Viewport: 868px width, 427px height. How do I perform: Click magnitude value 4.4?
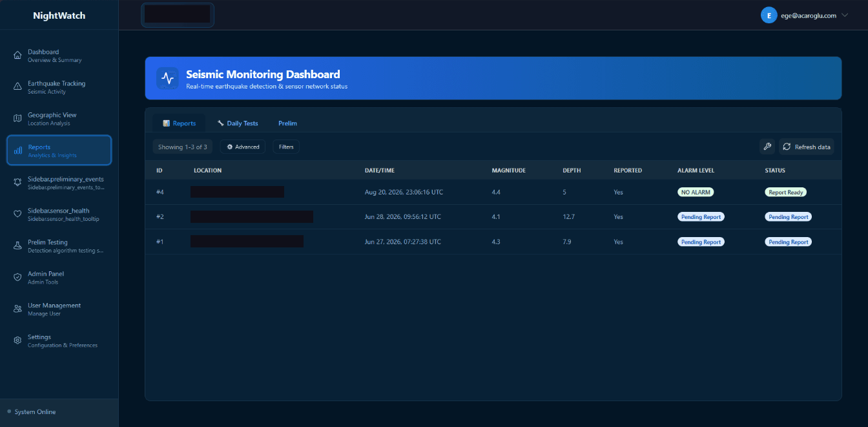point(496,192)
